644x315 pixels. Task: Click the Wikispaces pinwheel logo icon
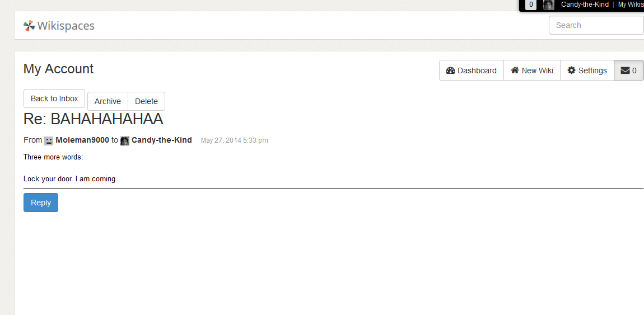coord(29,26)
